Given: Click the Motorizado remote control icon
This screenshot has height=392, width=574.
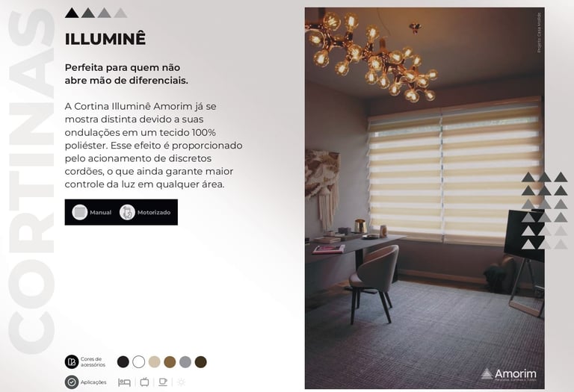Looking at the screenshot, I should coord(127,212).
